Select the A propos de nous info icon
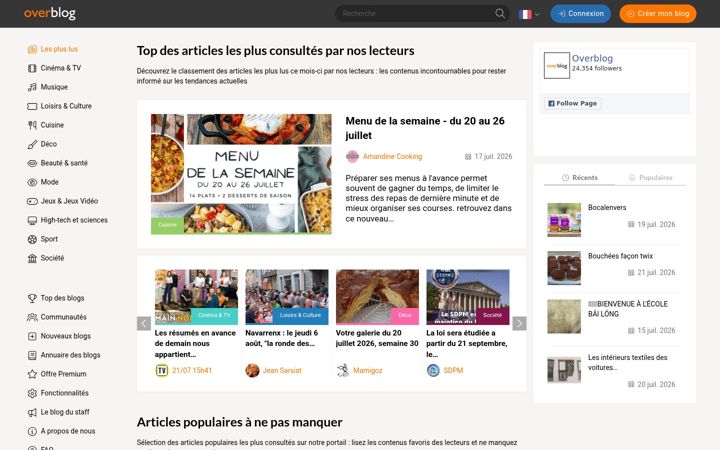 click(32, 431)
